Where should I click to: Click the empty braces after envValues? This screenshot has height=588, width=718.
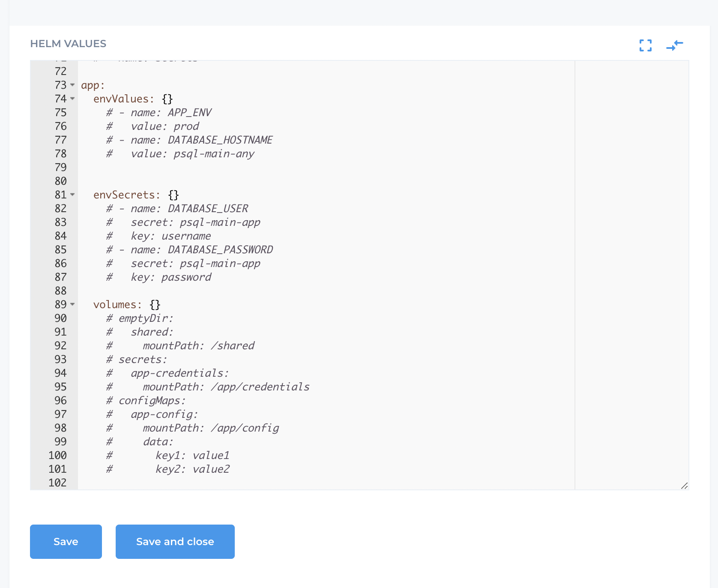[167, 99]
